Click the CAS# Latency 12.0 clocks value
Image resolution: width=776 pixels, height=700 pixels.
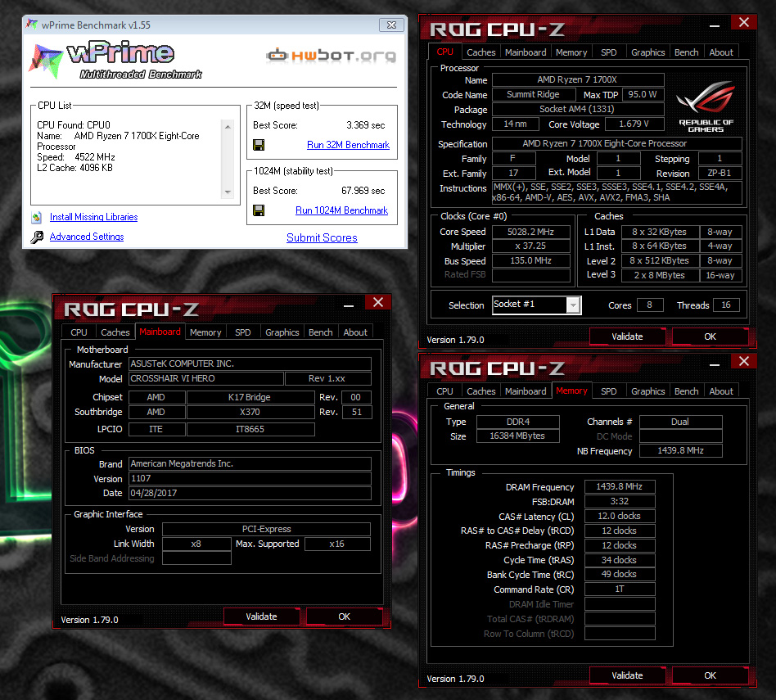tap(620, 517)
